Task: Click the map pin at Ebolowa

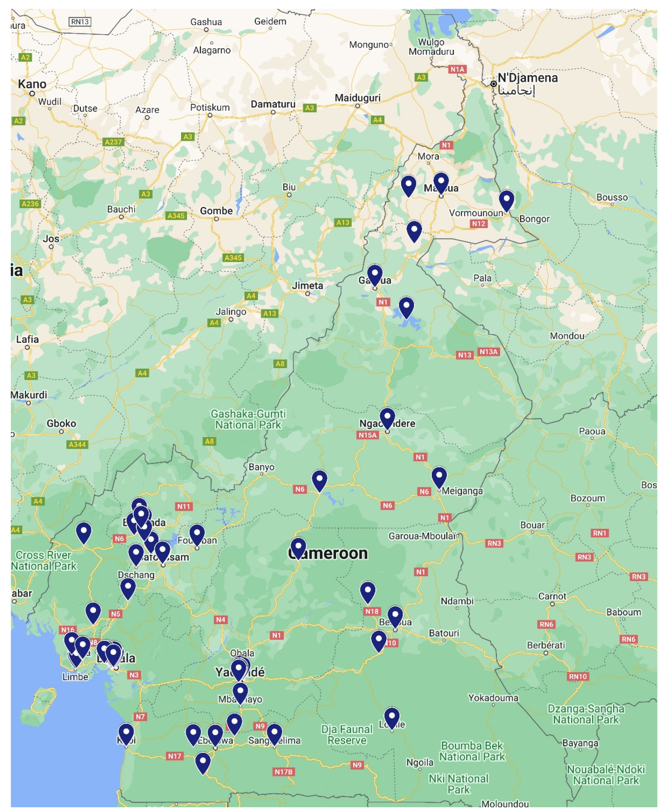Action: point(215,734)
